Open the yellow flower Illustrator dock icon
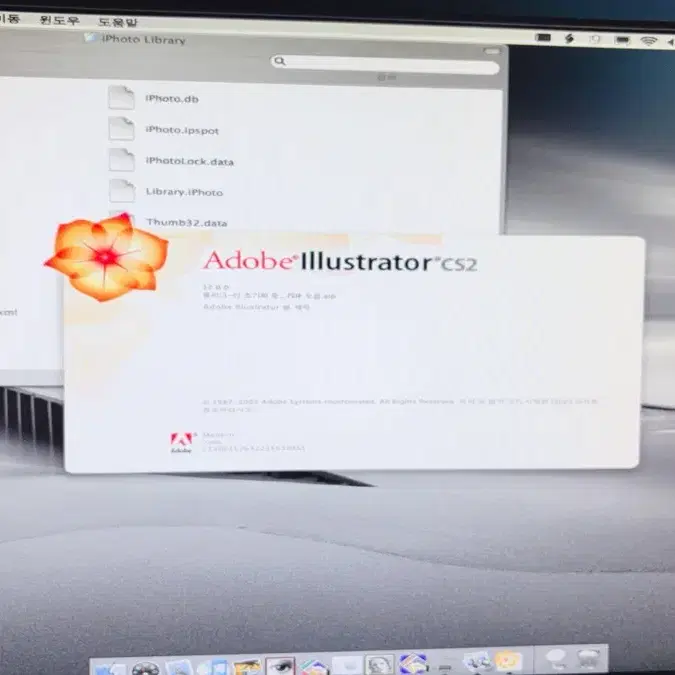675x675 pixels. [x=508, y=660]
